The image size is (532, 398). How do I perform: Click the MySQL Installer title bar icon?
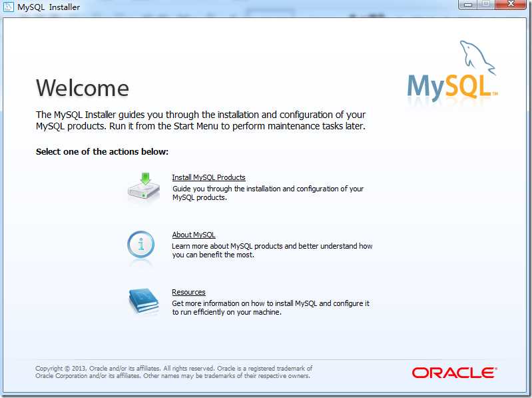coord(8,7)
